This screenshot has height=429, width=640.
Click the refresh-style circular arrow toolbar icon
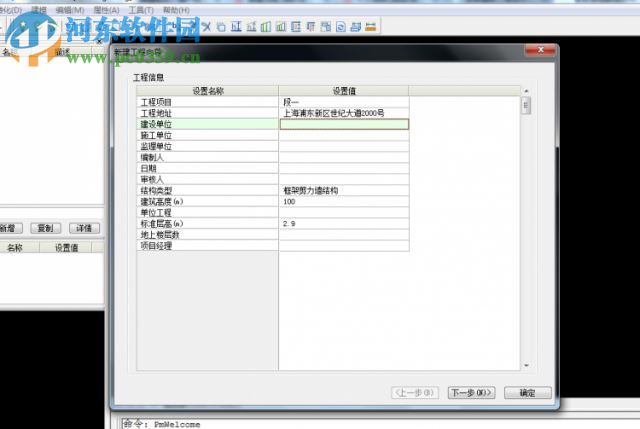(340, 27)
